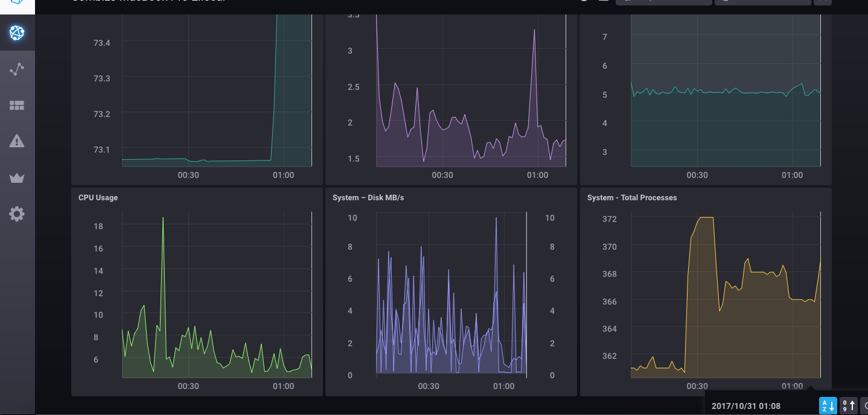
Task: Open the Dashboards grid icon in sidebar
Action: click(17, 105)
